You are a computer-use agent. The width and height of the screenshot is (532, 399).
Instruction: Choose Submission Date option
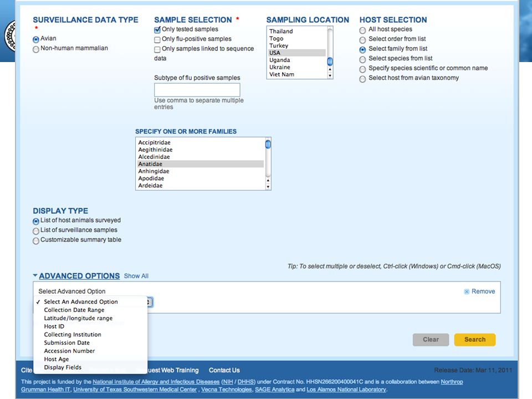(x=90, y=342)
